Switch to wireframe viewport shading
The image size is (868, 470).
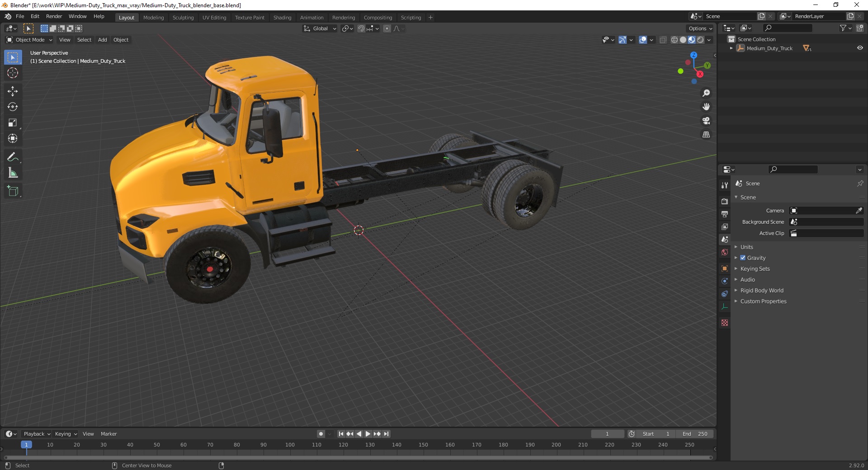(x=675, y=40)
